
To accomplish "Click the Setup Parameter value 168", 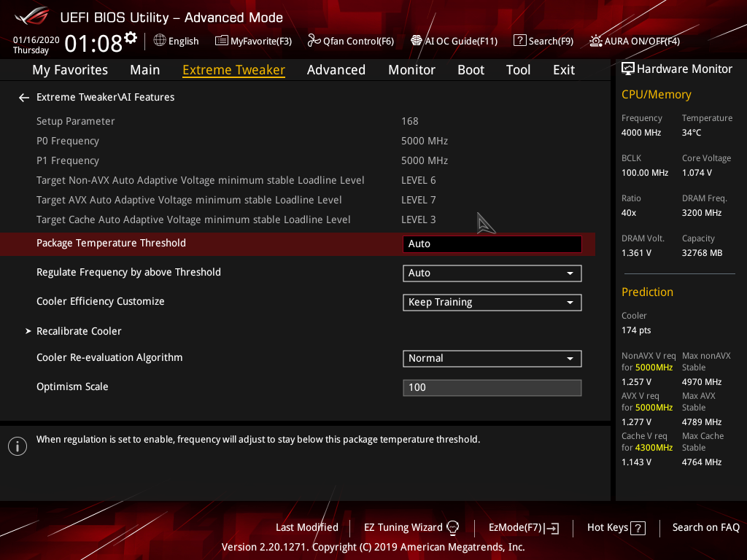I will [410, 122].
